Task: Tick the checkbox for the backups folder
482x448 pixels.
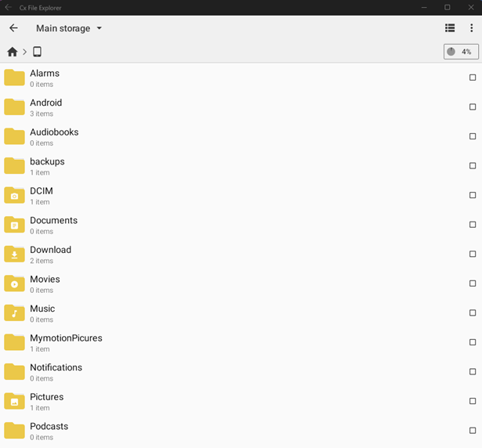Action: (x=473, y=166)
